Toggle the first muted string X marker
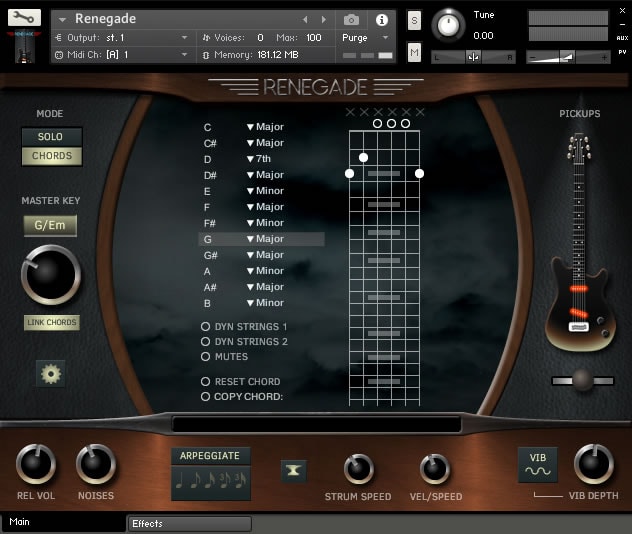The height and width of the screenshot is (534, 632). pyautogui.click(x=350, y=112)
